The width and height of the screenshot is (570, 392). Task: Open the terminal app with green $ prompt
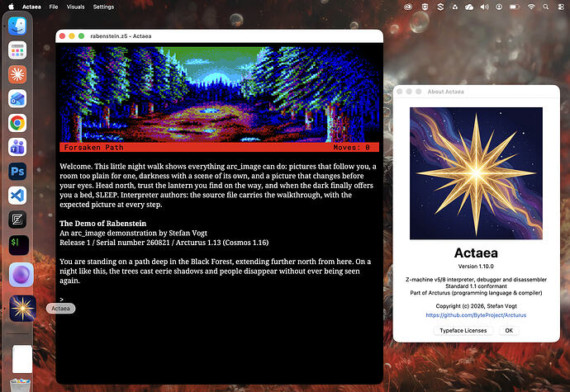click(19, 245)
